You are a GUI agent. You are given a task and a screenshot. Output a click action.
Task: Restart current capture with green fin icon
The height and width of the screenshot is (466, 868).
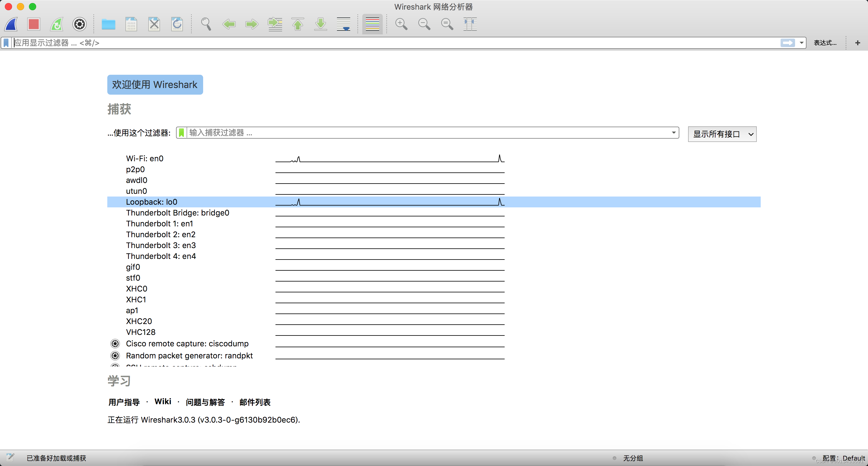coord(57,24)
